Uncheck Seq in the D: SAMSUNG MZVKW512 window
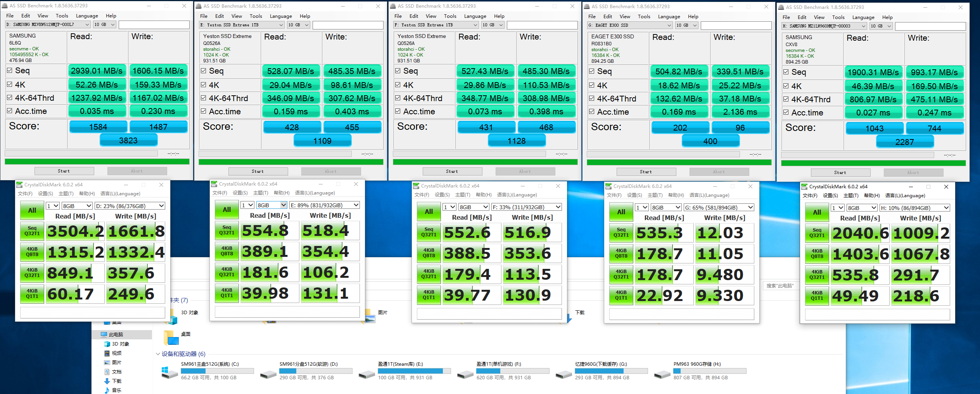The image size is (980, 394). click(x=10, y=71)
